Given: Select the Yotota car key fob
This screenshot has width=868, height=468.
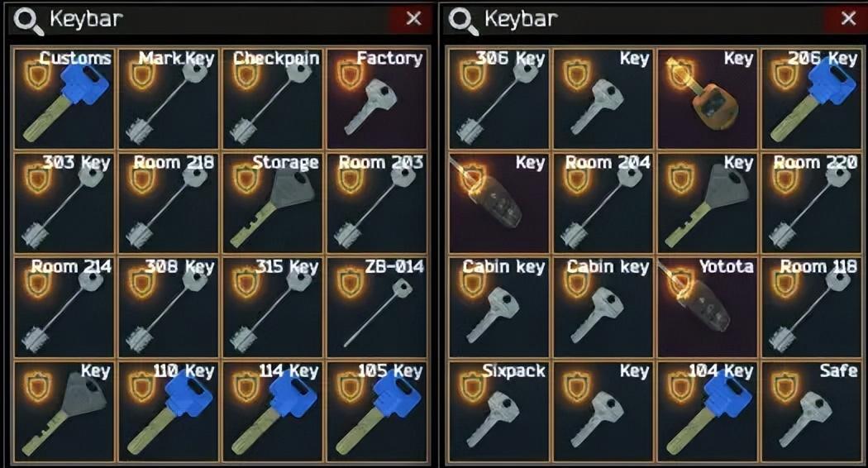Looking at the screenshot, I should click(708, 307).
